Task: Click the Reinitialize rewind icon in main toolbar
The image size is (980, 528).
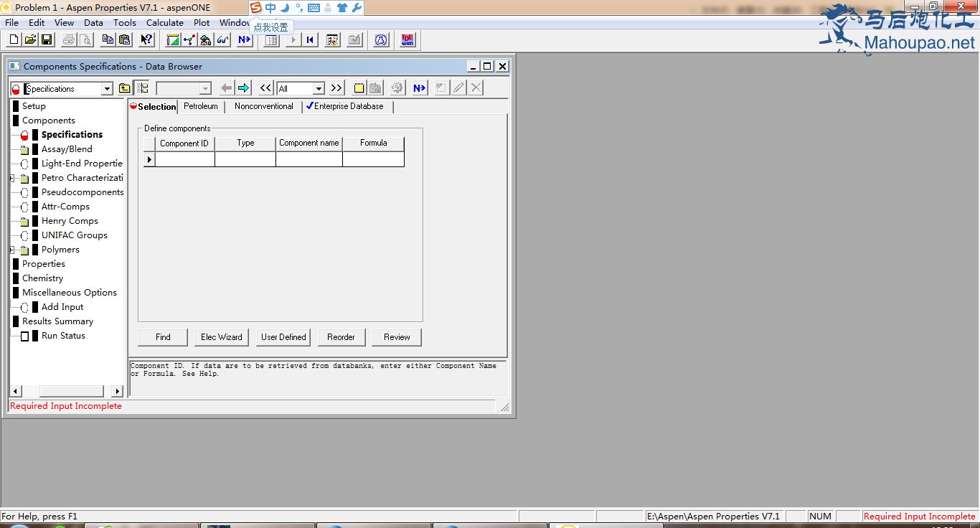Action: coord(310,40)
